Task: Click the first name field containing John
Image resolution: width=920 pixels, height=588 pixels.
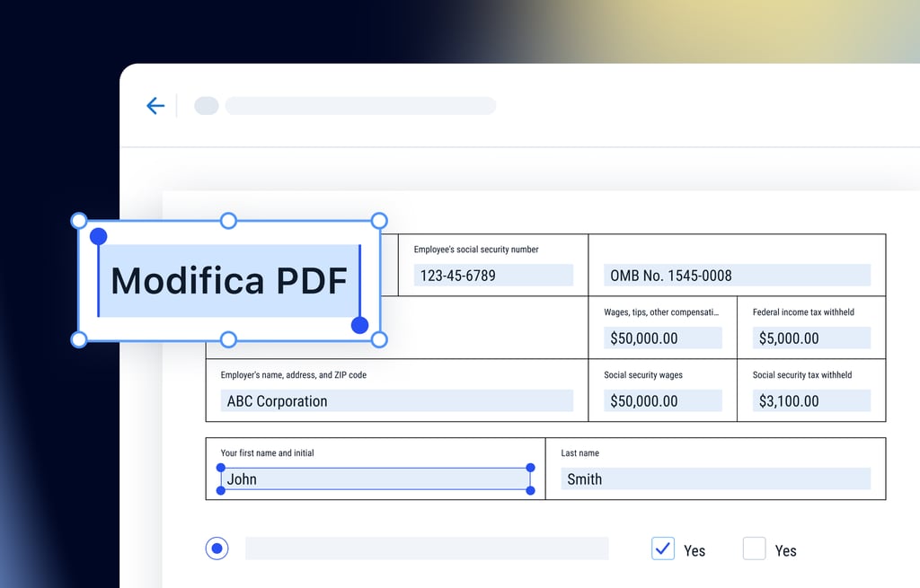Action: pyautogui.click(x=375, y=479)
